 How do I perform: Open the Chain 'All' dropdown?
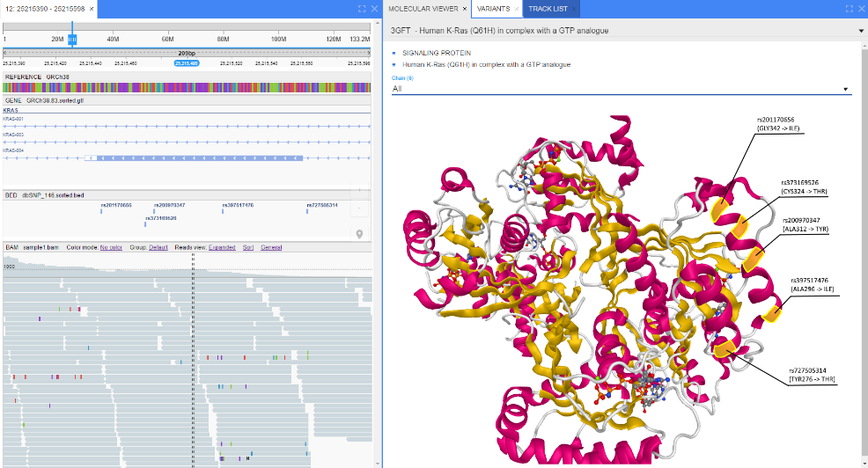[x=845, y=89]
